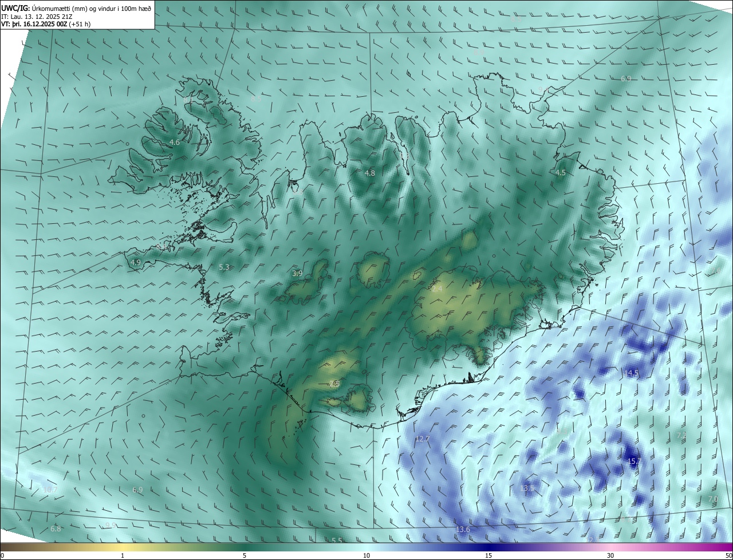This screenshot has height=560, width=733.
Task: Click the 3.9 value label near the glacier
Action: (x=297, y=273)
